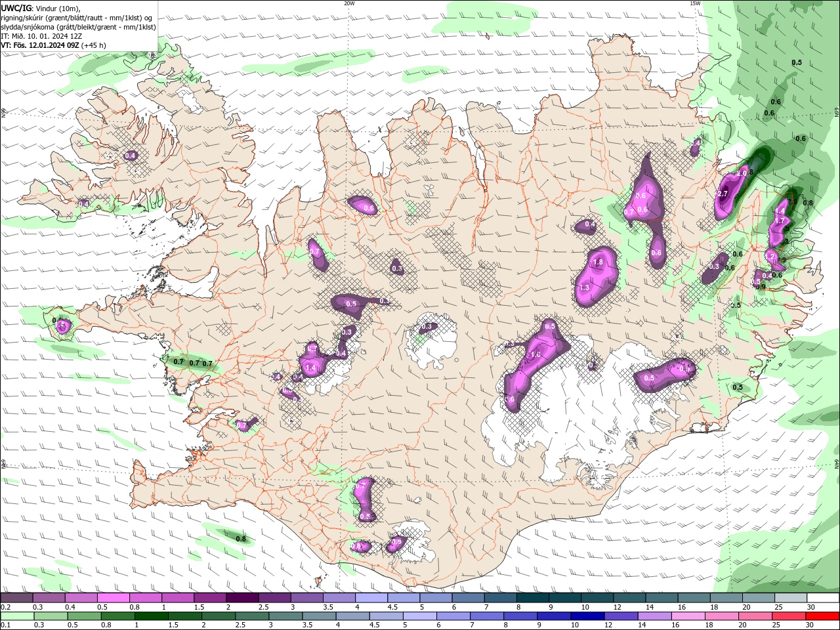The height and width of the screenshot is (630, 840).
Task: Click the bright red 30 swatch, lower scale
Action: [822, 616]
